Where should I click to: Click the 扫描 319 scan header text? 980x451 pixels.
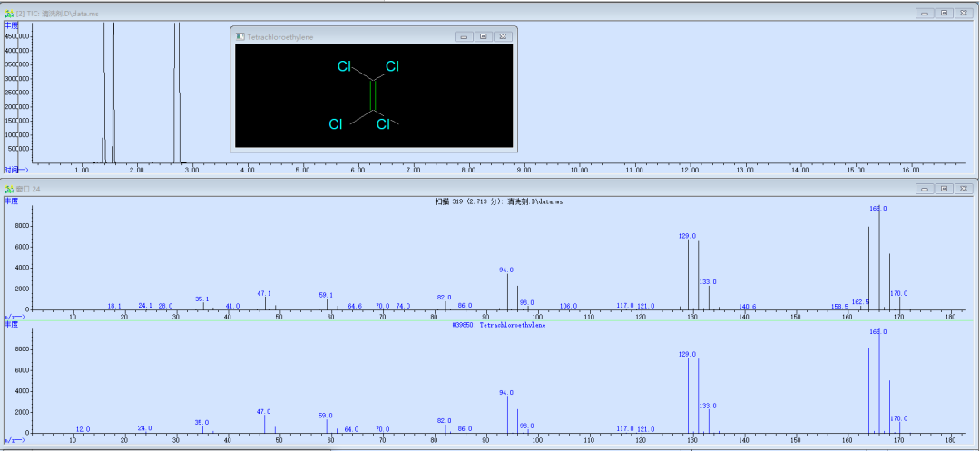(x=489, y=201)
